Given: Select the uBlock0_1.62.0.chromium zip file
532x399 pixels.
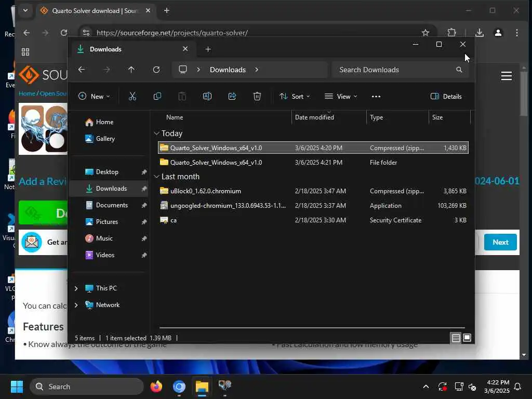Looking at the screenshot, I should click(x=313, y=191).
